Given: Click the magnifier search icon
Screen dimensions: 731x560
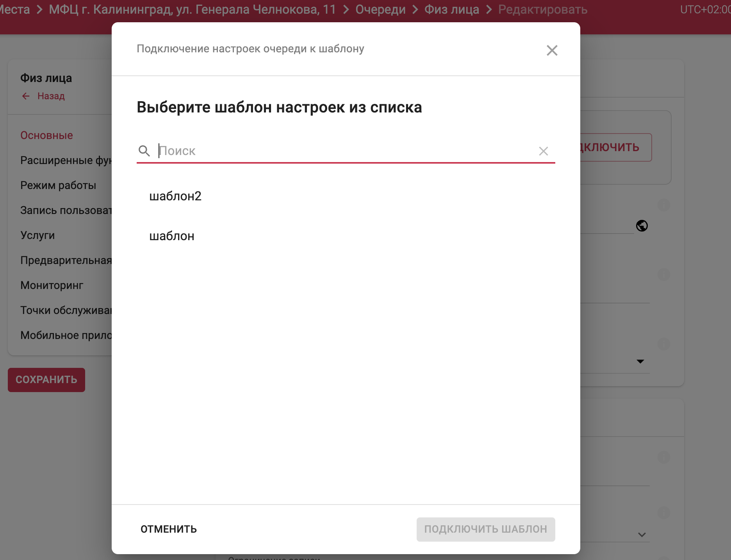Looking at the screenshot, I should click(144, 151).
